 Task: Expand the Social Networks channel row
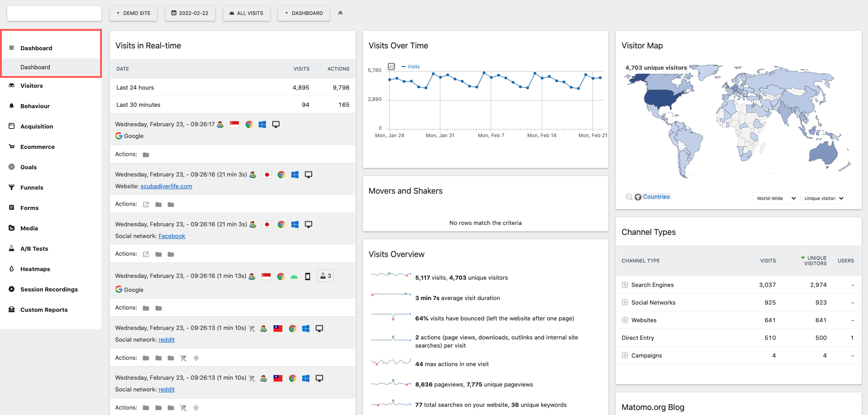(625, 303)
